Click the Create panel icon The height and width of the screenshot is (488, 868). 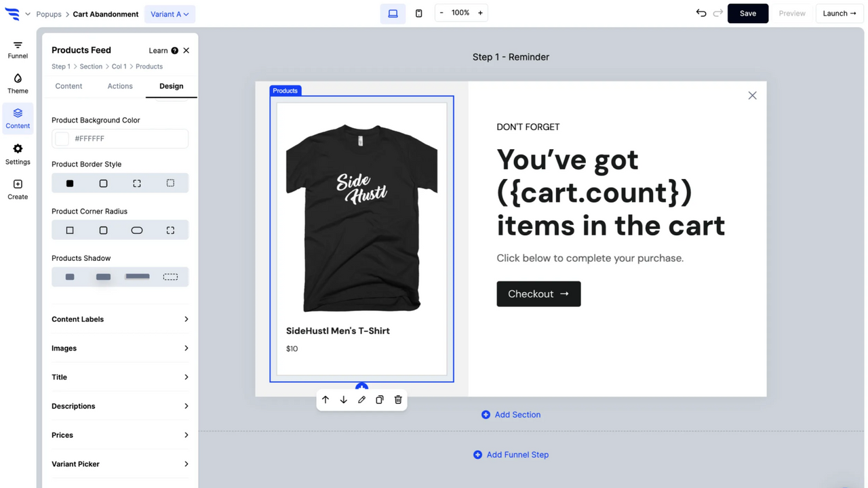pyautogui.click(x=17, y=188)
